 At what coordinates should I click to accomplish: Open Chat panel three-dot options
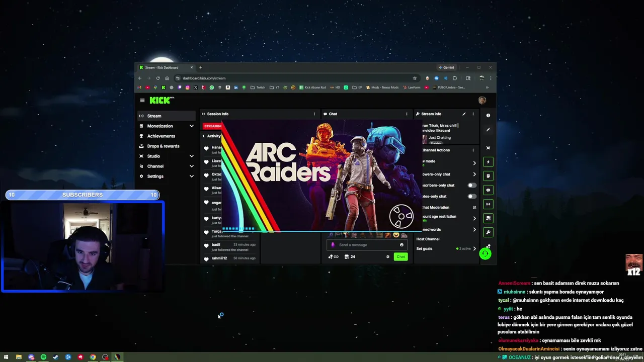pyautogui.click(x=407, y=114)
